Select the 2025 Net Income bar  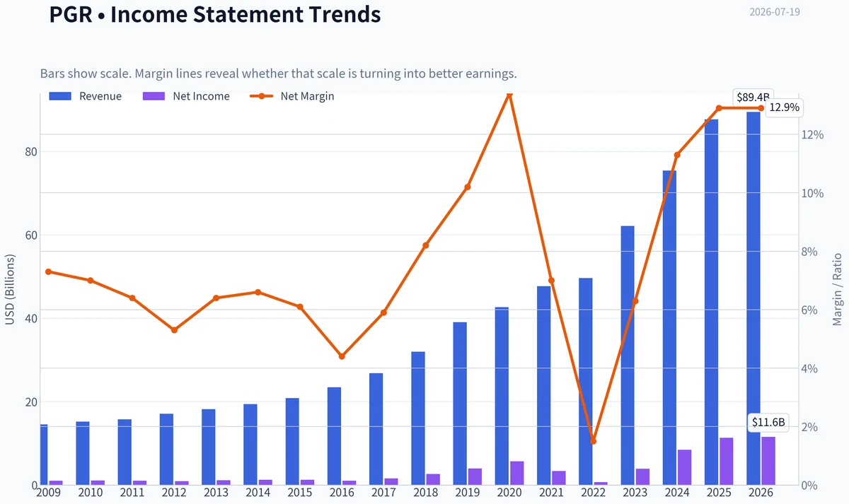727,462
